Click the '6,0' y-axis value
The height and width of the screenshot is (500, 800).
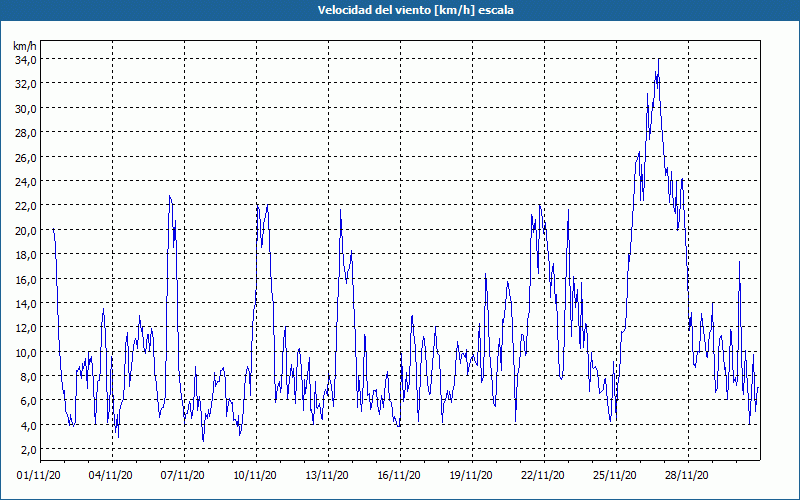pyautogui.click(x=28, y=401)
